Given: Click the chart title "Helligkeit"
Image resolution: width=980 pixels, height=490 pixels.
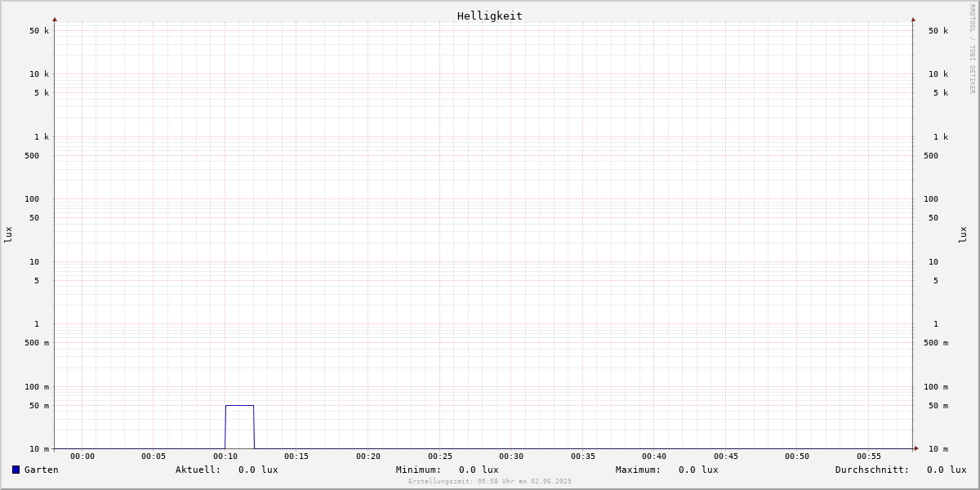Looking at the screenshot, I should tap(490, 16).
